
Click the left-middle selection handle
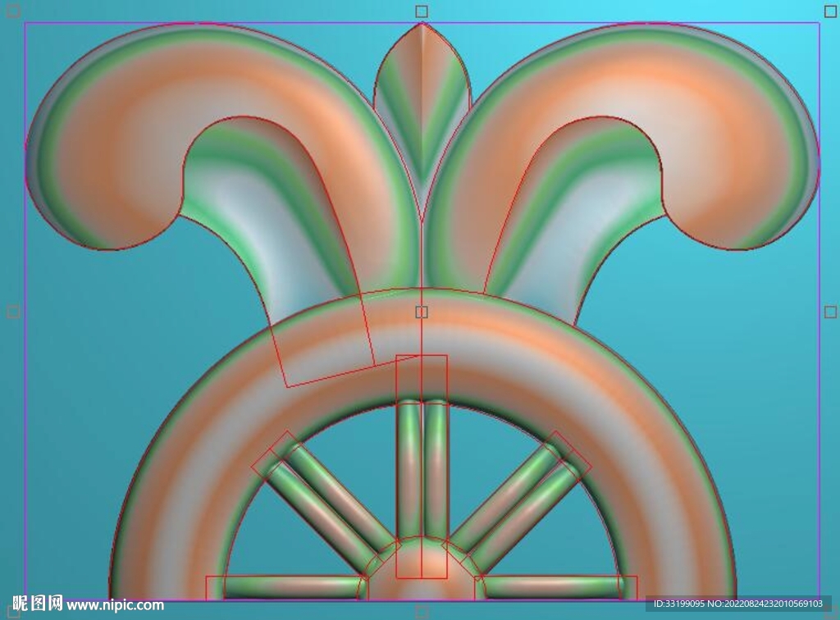(13, 312)
